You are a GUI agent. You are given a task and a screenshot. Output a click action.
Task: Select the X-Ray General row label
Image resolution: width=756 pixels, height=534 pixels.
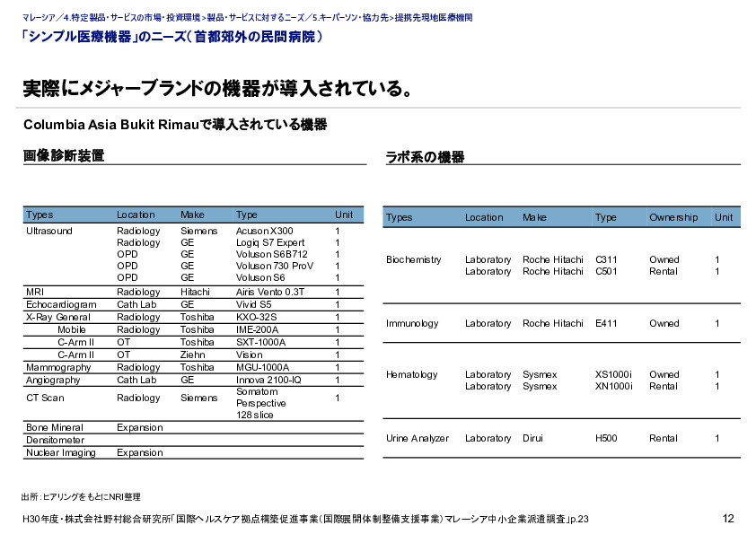tap(57, 317)
